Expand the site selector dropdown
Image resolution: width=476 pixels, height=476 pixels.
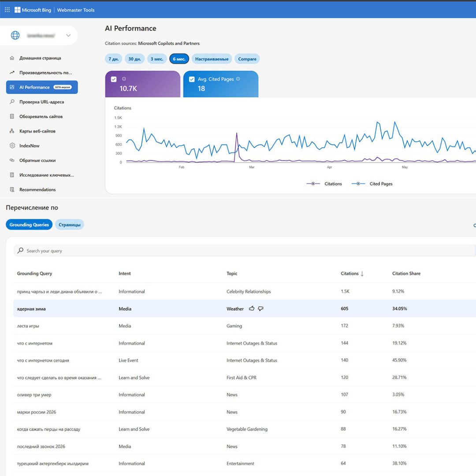(x=68, y=35)
